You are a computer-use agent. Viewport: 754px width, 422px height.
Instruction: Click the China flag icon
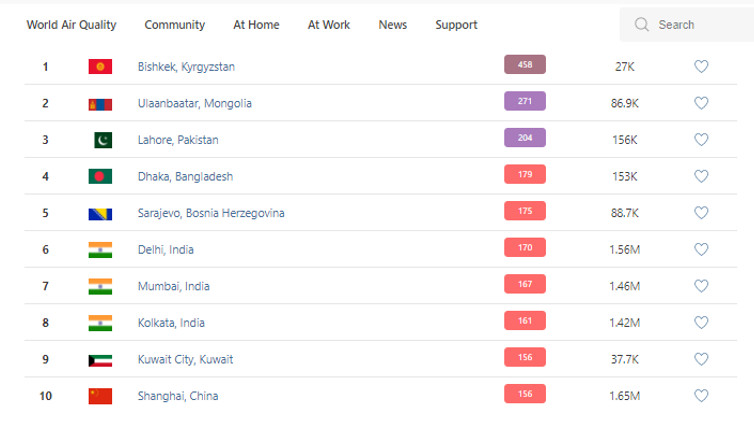(100, 396)
